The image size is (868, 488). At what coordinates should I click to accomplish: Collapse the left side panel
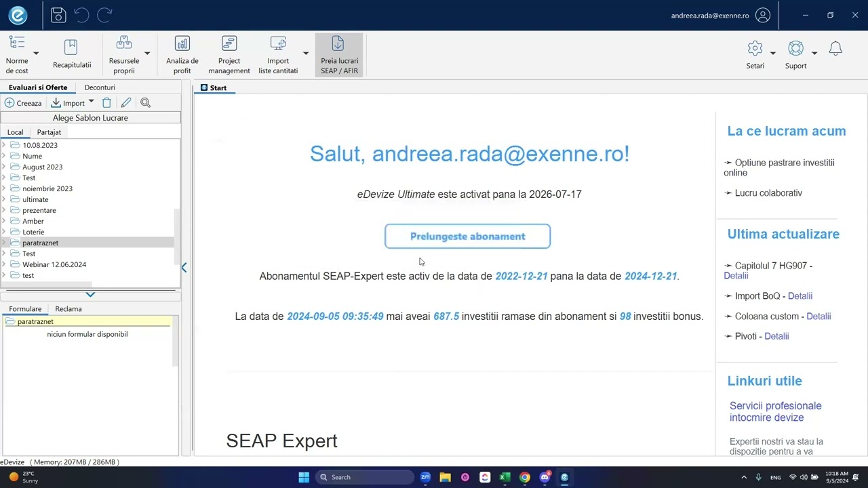[x=184, y=268]
